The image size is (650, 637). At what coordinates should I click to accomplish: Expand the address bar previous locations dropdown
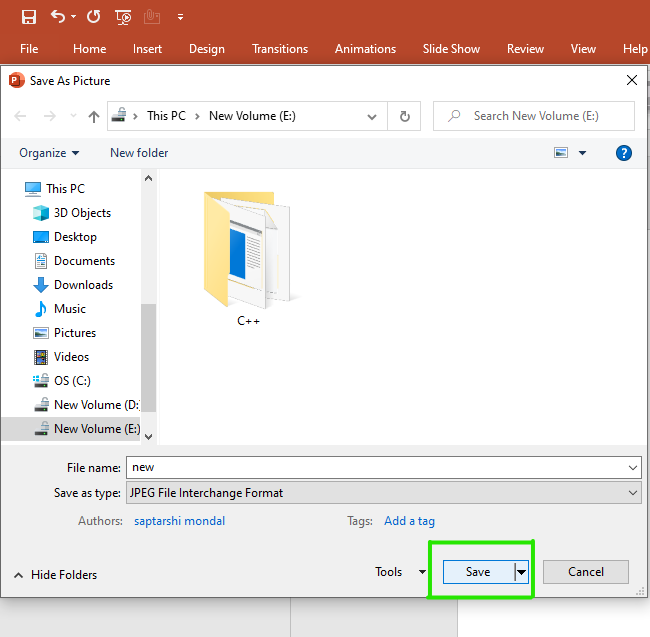click(372, 117)
